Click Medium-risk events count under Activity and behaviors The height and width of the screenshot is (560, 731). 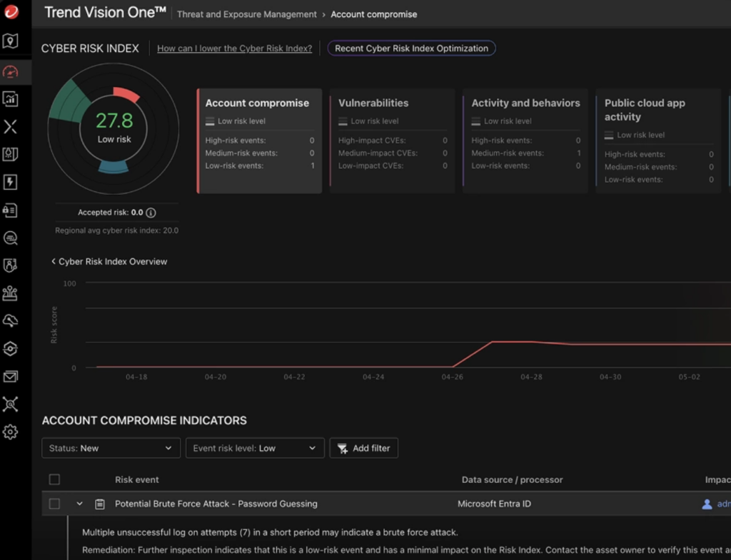click(578, 153)
